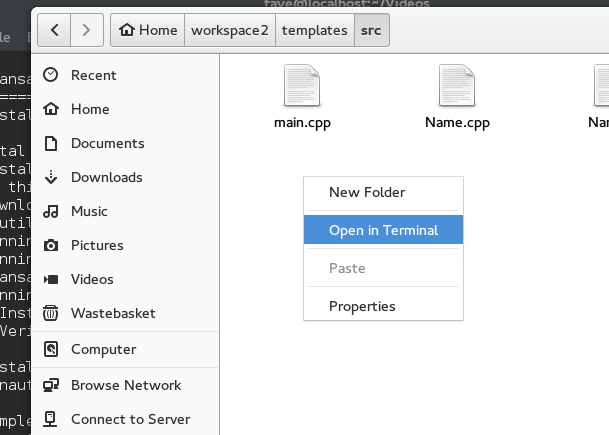Click the Browse Network icon
This screenshot has width=609, height=435.
pos(51,385)
